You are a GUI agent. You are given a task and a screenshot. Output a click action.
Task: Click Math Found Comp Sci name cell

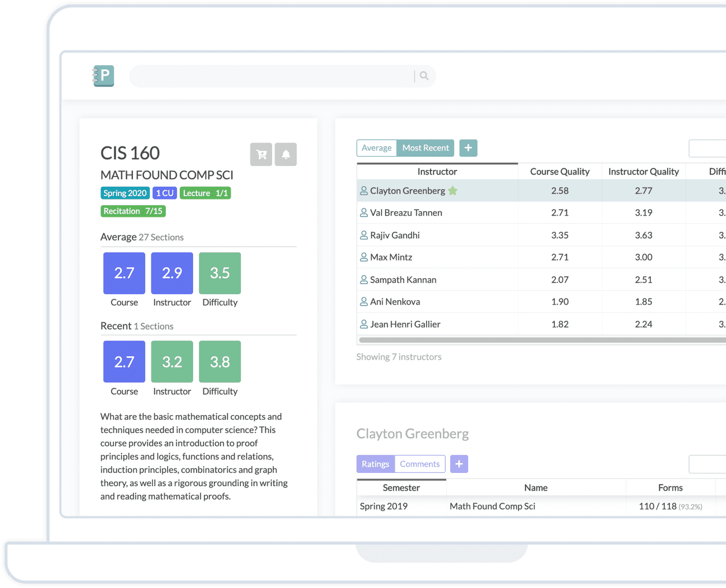(492, 506)
